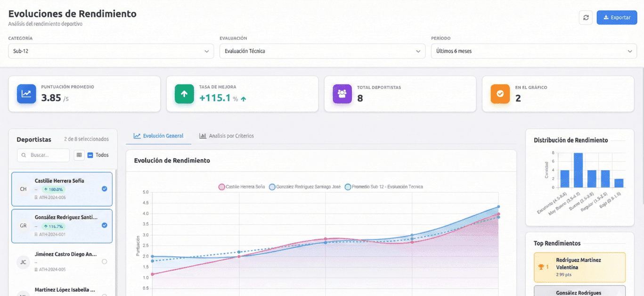
Task: Click the purple Total Deportistas people icon
Action: 342,94
